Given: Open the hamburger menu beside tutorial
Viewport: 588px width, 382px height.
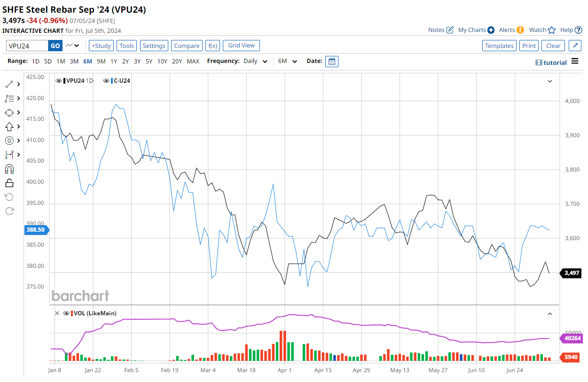Looking at the screenshot, I should 575,62.
